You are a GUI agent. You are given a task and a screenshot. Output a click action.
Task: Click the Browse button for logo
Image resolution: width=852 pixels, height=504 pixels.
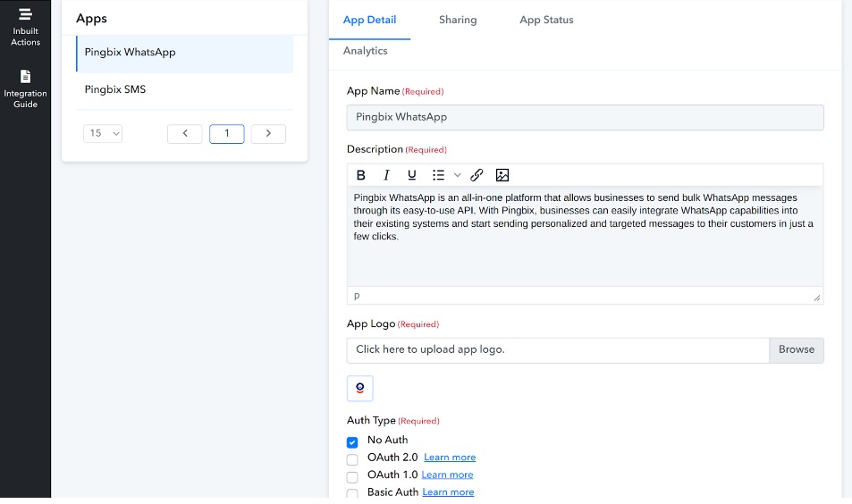coord(797,350)
